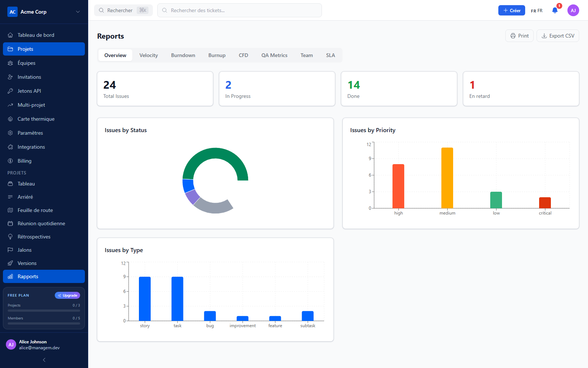
Task: Switch to the QA Metrics tab
Action: pyautogui.click(x=275, y=55)
